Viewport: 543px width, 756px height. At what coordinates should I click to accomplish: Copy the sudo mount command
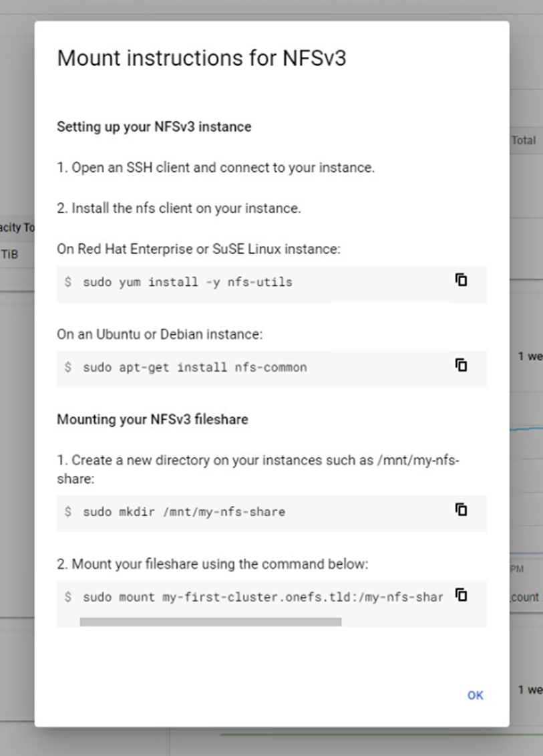[x=461, y=594]
